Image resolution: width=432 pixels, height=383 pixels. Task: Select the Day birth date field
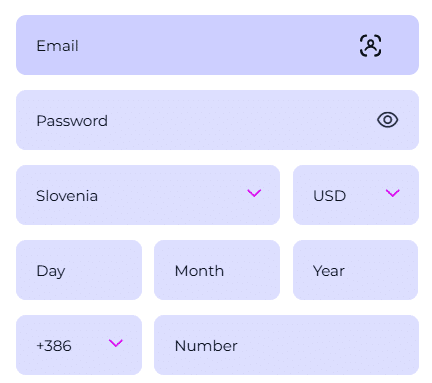click(79, 270)
